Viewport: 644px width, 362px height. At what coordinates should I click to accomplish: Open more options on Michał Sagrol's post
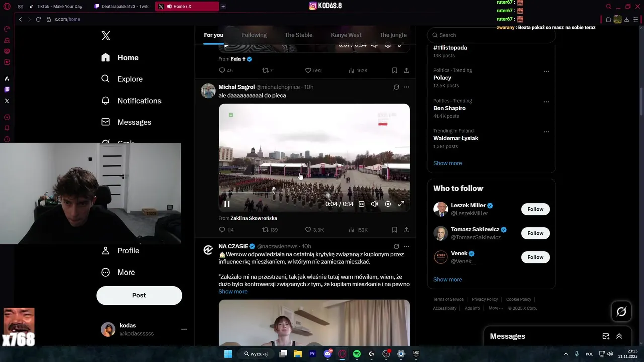pos(406,87)
